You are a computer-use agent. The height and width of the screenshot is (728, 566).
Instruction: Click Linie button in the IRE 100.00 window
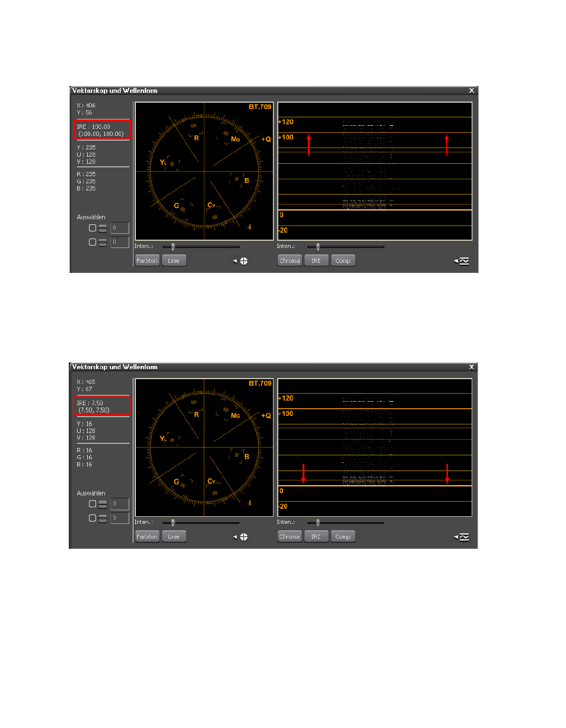click(x=174, y=260)
